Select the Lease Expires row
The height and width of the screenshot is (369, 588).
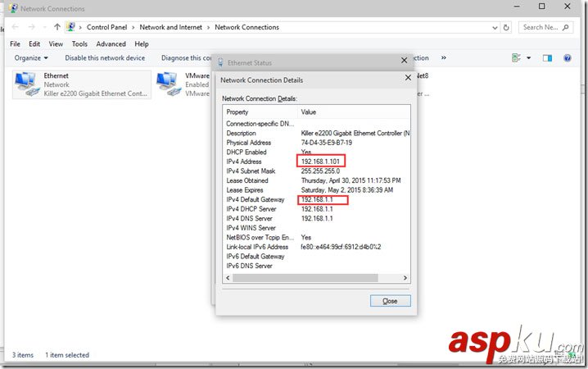pyautogui.click(x=317, y=190)
